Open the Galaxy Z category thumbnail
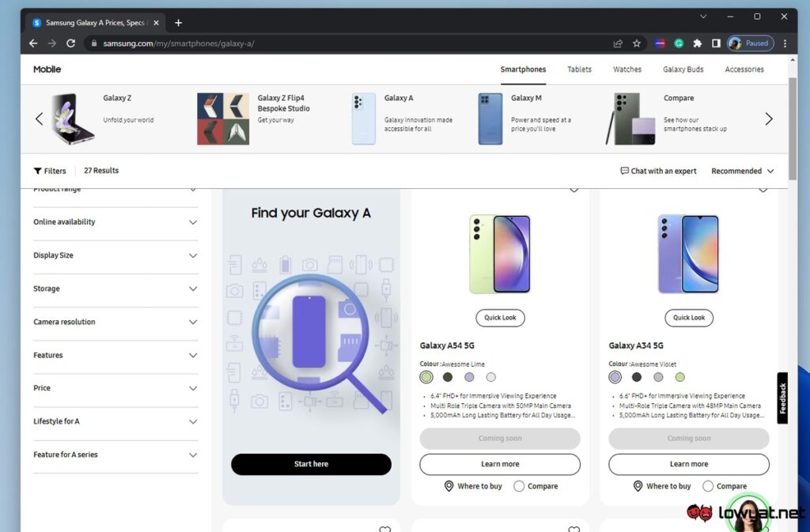This screenshot has height=532, width=810. tap(73, 119)
